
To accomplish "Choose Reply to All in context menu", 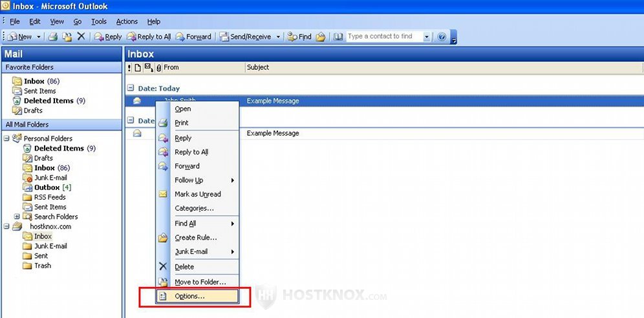I will [198, 153].
